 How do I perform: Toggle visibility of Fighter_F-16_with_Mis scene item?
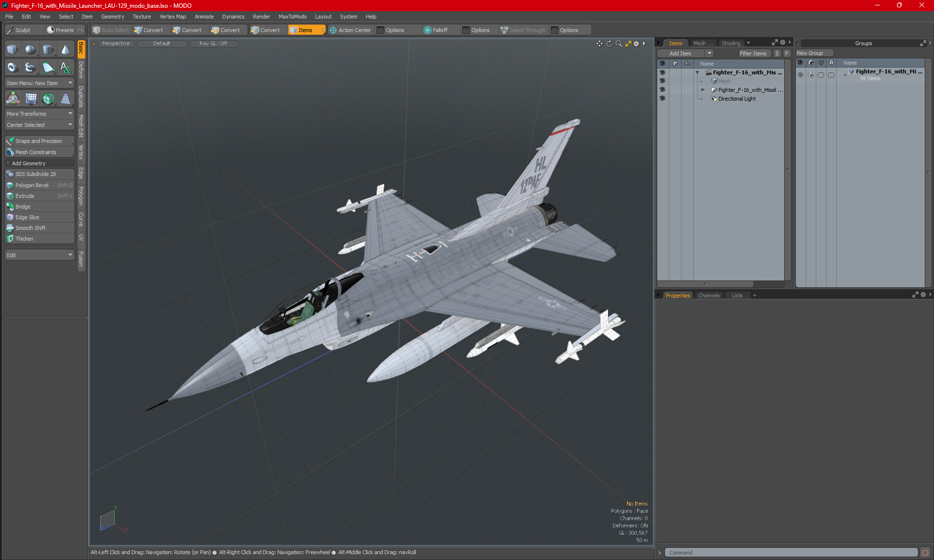[662, 72]
